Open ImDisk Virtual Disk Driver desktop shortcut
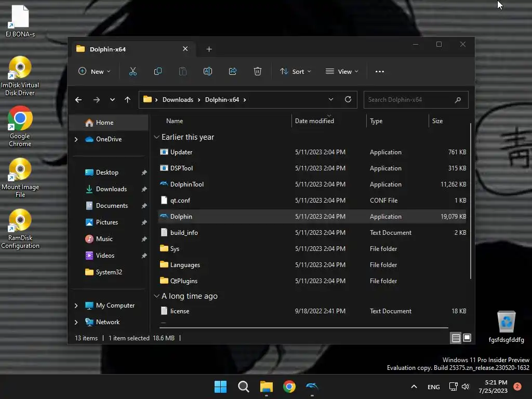The width and height of the screenshot is (532, 399). point(20,76)
